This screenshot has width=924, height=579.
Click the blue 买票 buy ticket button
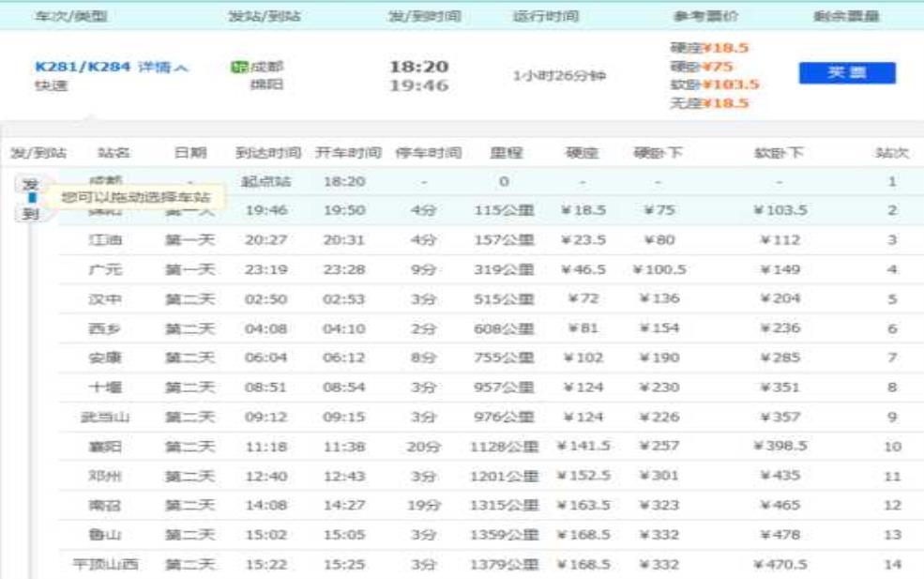tap(846, 73)
